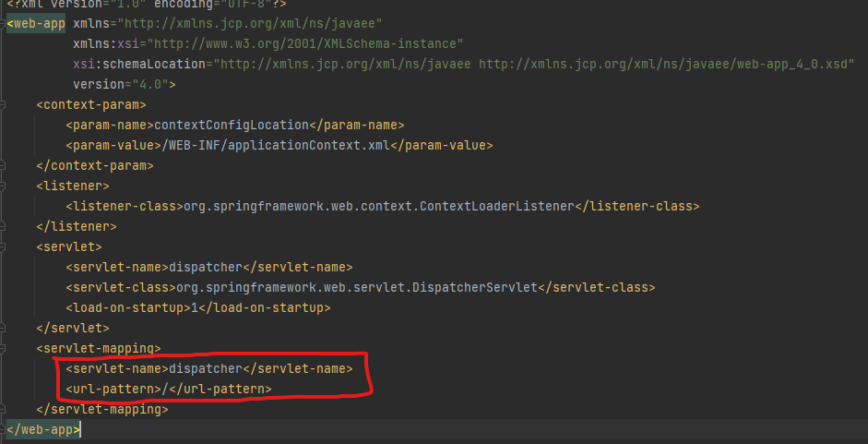Image resolution: width=868 pixels, height=444 pixels.
Task: Click the version="4.0" attribute
Action: tap(121, 84)
